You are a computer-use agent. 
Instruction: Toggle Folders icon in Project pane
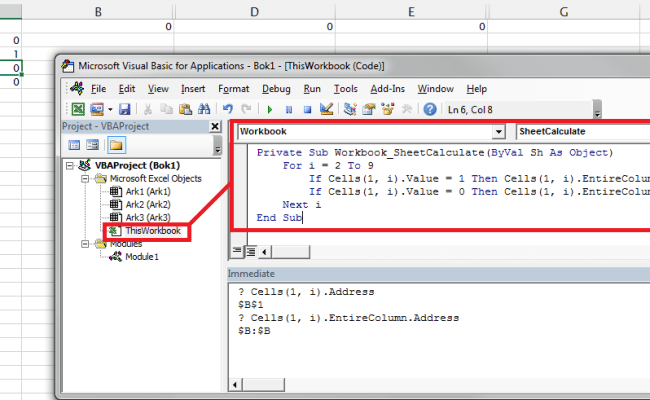116,145
